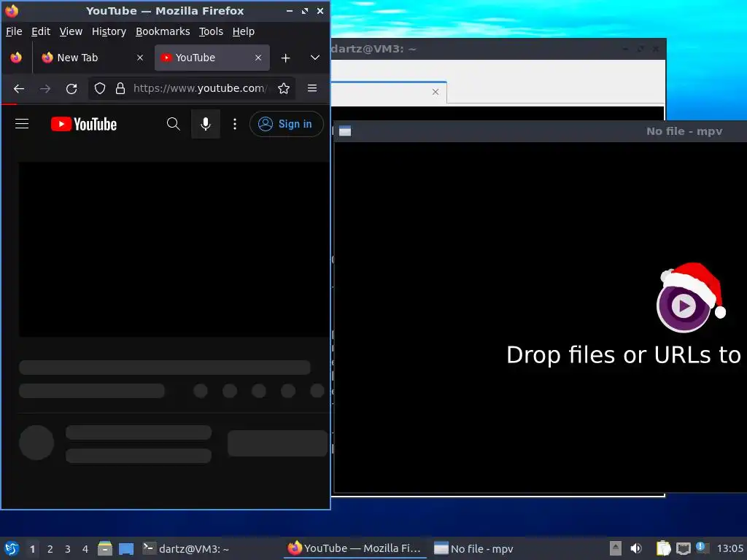Close the terminal window's tab
This screenshot has height=560, width=747.
click(x=436, y=92)
